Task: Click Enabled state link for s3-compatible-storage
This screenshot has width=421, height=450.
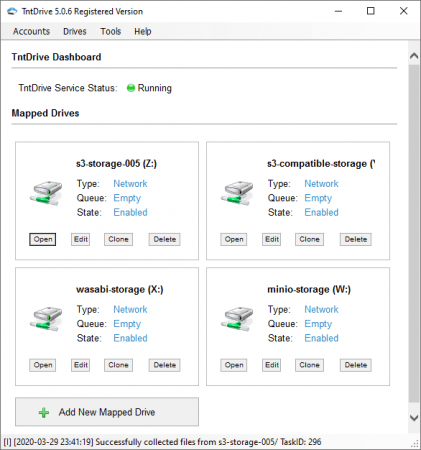Action: click(321, 212)
